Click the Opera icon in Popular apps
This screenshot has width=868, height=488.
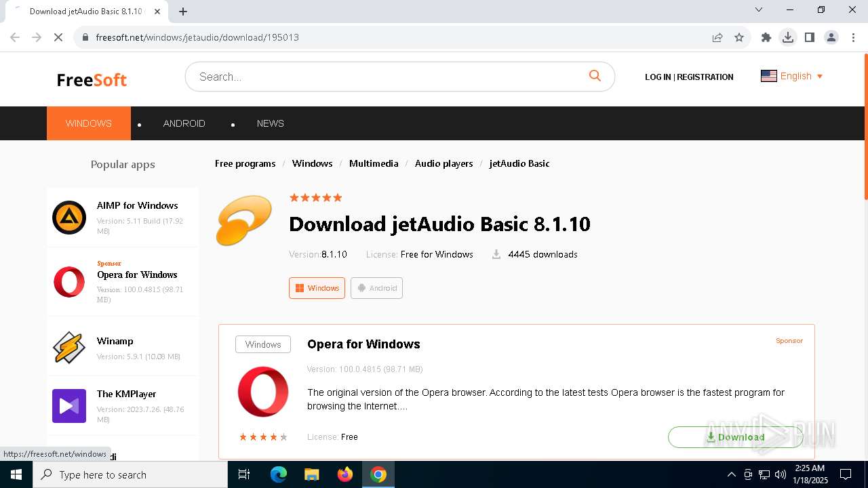69,282
